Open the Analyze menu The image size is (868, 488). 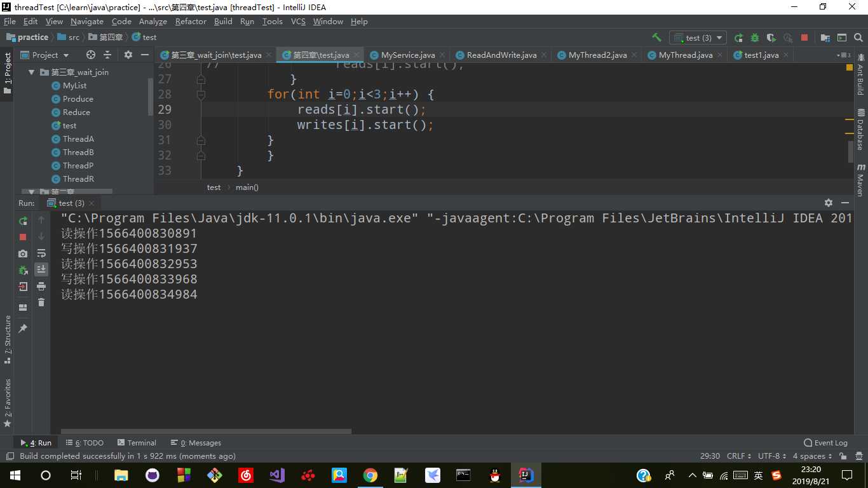(153, 22)
